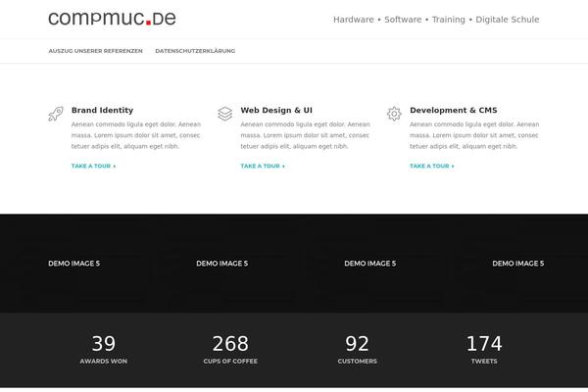Click the compmuc.de logo
The height and width of the screenshot is (392, 588).
(x=112, y=19)
